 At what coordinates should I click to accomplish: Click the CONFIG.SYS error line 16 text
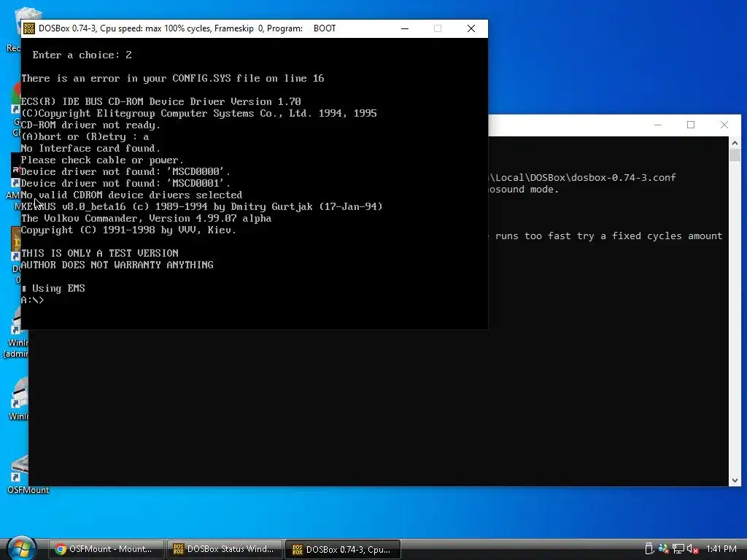pos(172,79)
